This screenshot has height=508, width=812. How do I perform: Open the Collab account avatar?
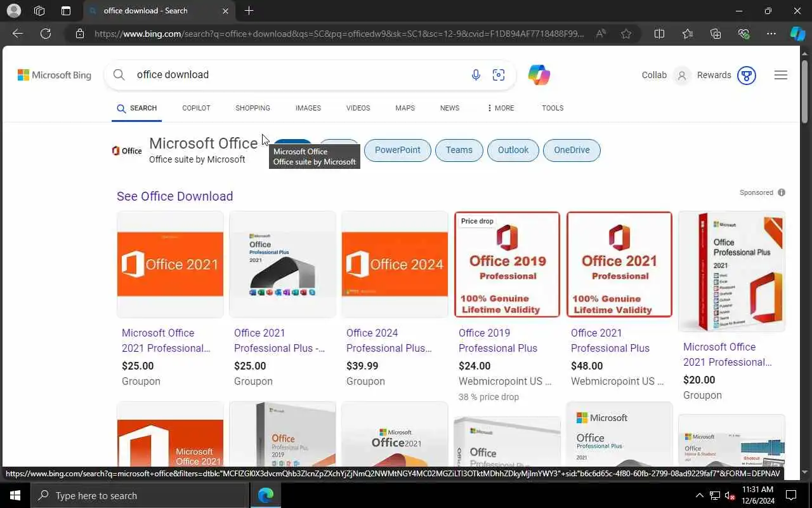pyautogui.click(x=682, y=75)
